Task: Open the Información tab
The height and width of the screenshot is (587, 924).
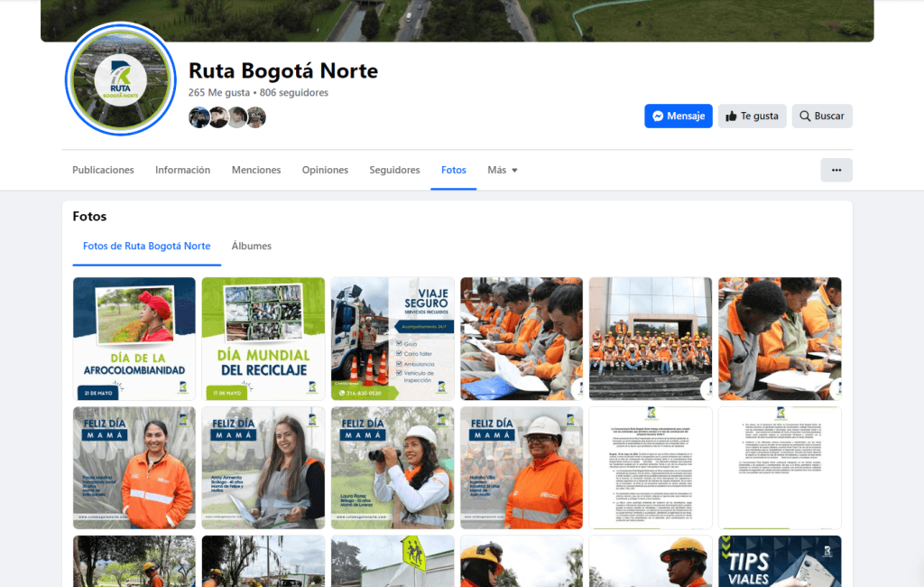Action: click(x=182, y=170)
